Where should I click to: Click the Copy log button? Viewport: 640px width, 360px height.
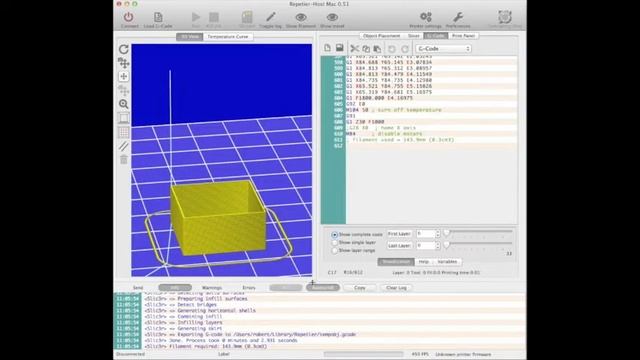(x=360, y=288)
